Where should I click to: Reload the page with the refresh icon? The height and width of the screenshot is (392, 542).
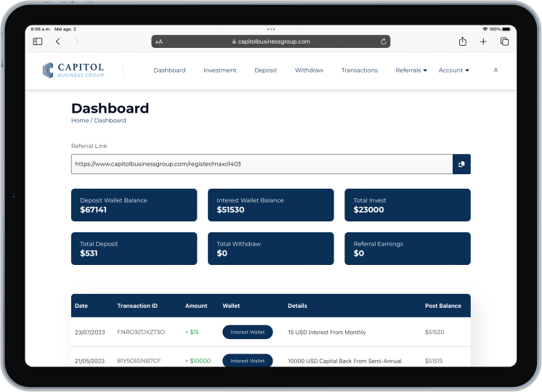(384, 41)
